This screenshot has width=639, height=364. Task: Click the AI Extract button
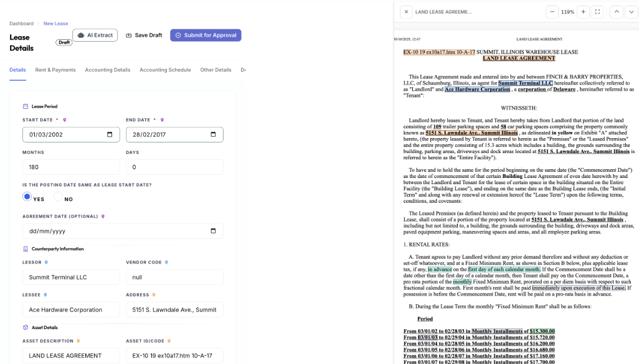pos(95,35)
